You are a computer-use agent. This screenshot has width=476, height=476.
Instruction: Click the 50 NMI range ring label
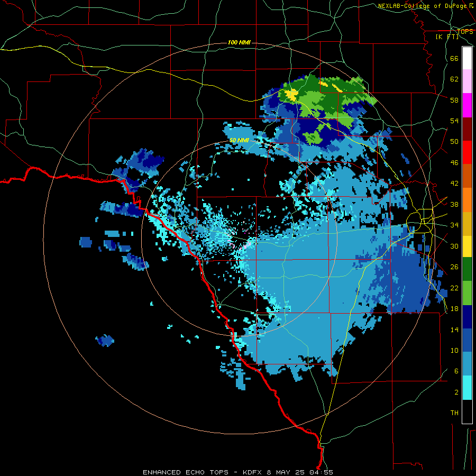click(239, 140)
